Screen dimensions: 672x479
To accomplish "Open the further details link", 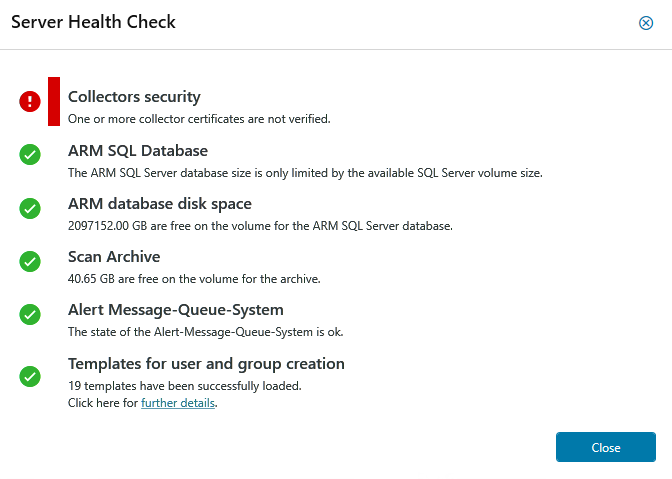I will (178, 403).
